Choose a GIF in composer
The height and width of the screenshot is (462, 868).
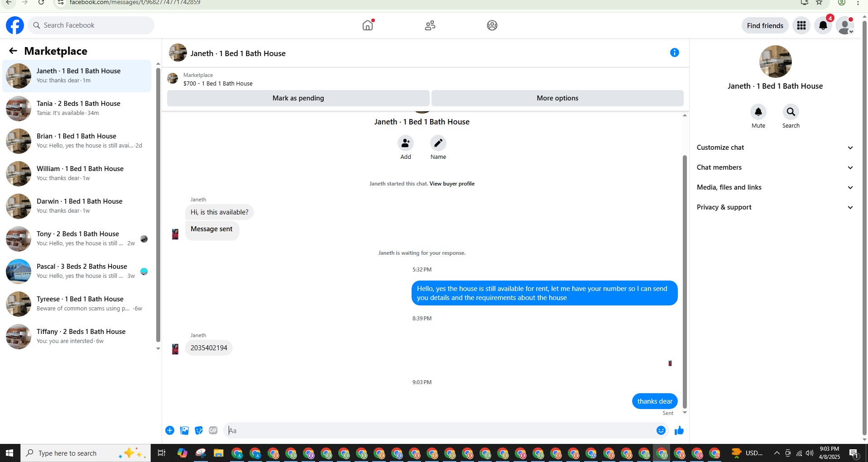tap(213, 430)
